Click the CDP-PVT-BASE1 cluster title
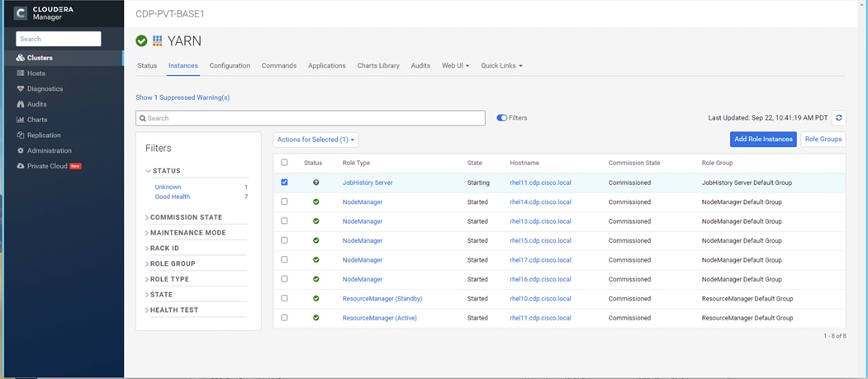Screen dimensions: 868x379 (x=170, y=14)
